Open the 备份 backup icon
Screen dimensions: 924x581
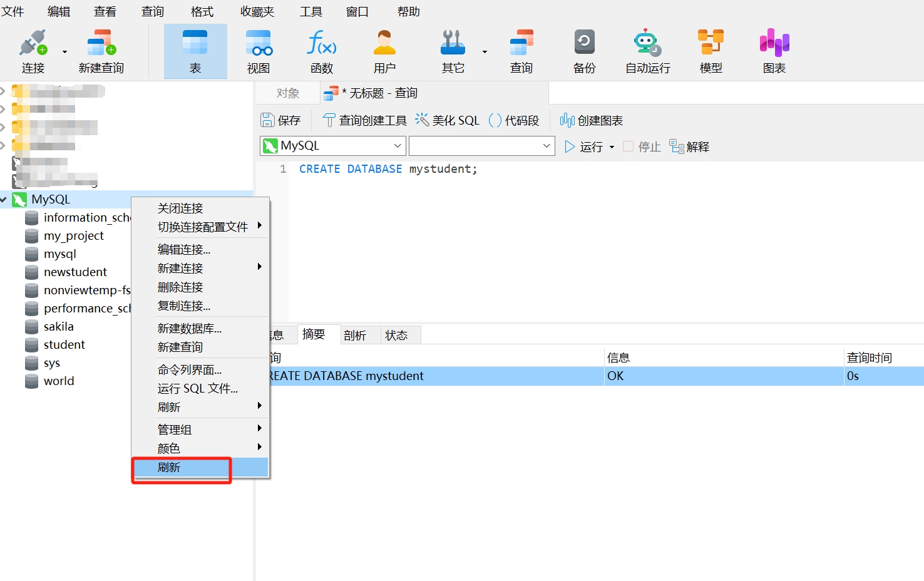[x=585, y=51]
